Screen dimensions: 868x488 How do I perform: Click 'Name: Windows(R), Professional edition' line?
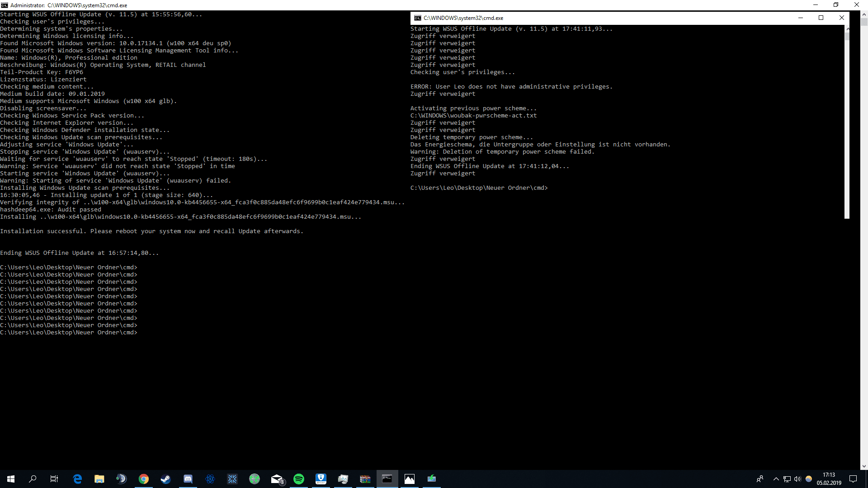click(x=69, y=58)
